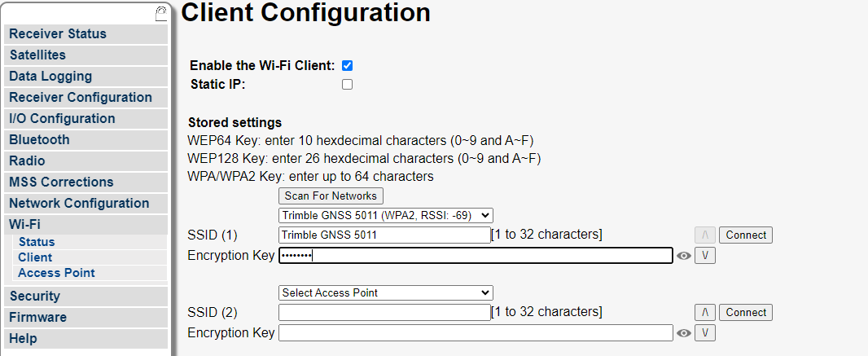Screen dimensions: 868x356
Task: Connect to SSID (1) network
Action: click(746, 235)
